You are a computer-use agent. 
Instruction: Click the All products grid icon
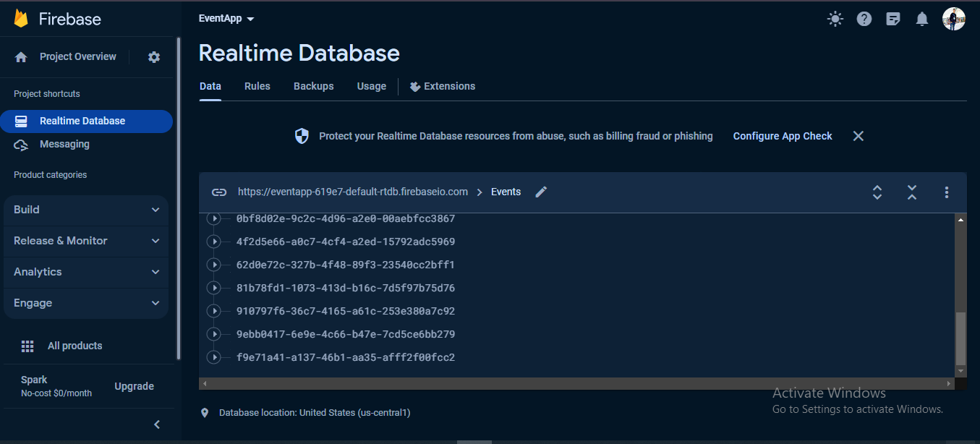coord(27,346)
